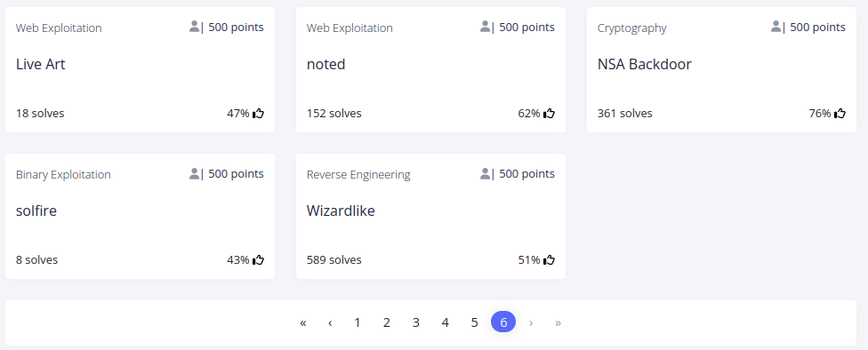Select page 3 in pagination

click(x=415, y=322)
